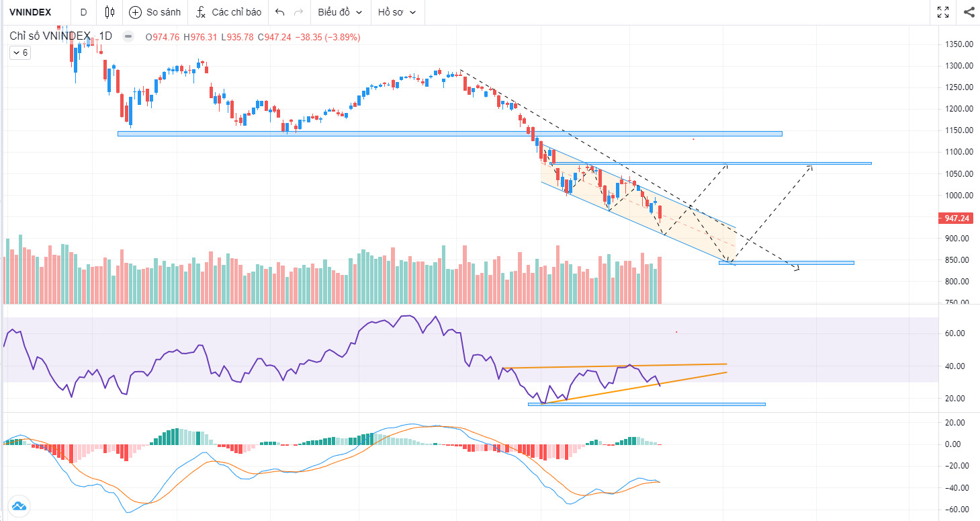
Task: Click So sánh to compare symbols
Action: click(155, 12)
